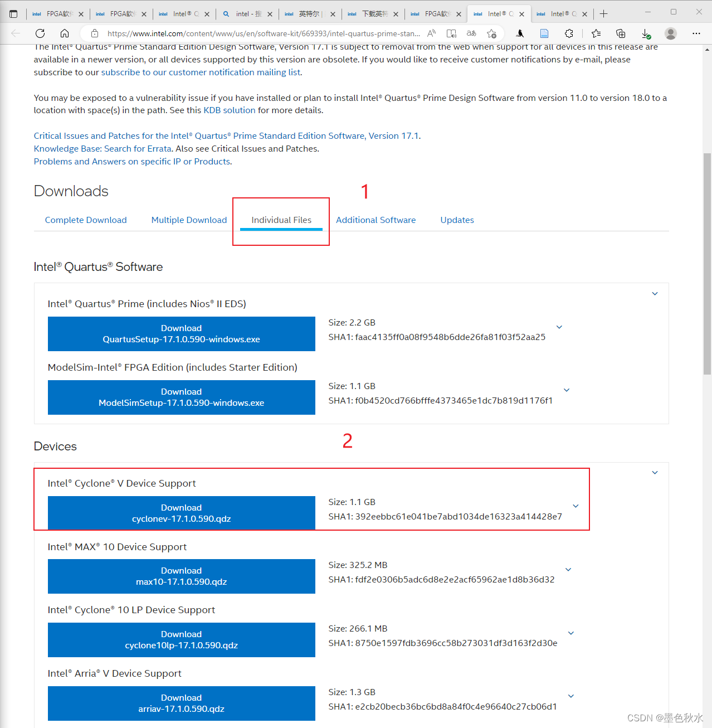
Task: Refresh the current page
Action: (40, 33)
